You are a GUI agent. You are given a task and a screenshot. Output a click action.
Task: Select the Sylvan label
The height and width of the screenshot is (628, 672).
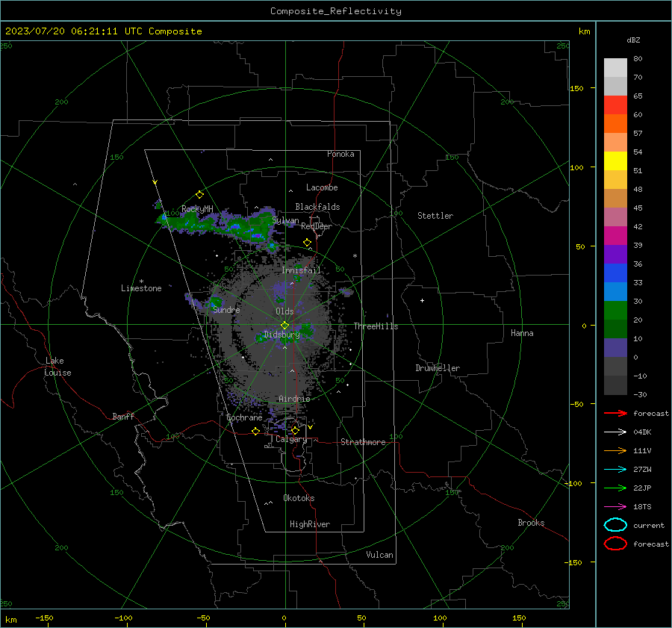coord(285,221)
